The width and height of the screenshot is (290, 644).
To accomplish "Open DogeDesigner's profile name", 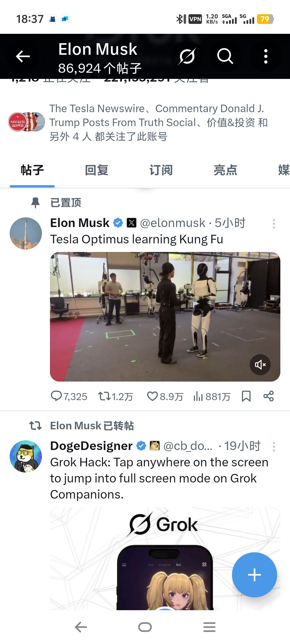I will pos(90,445).
